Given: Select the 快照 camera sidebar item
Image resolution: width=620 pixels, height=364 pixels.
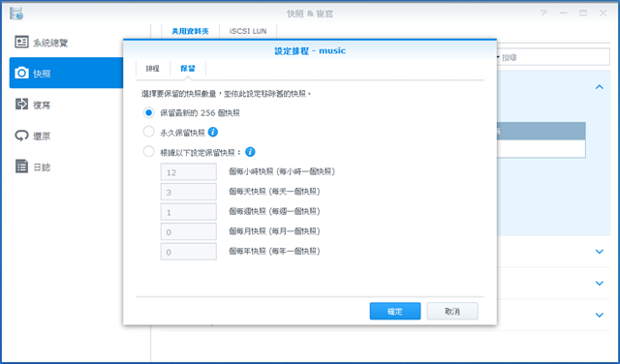Looking at the screenshot, I should click(x=67, y=73).
